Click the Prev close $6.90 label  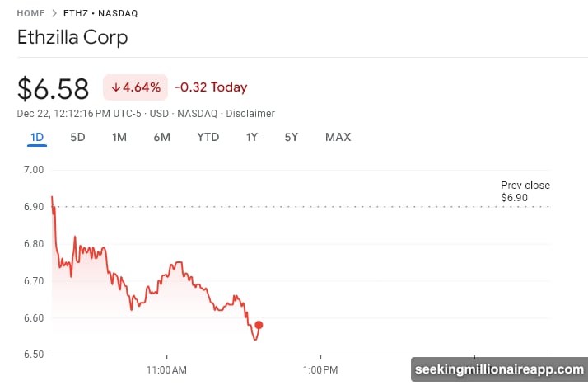coord(525,191)
